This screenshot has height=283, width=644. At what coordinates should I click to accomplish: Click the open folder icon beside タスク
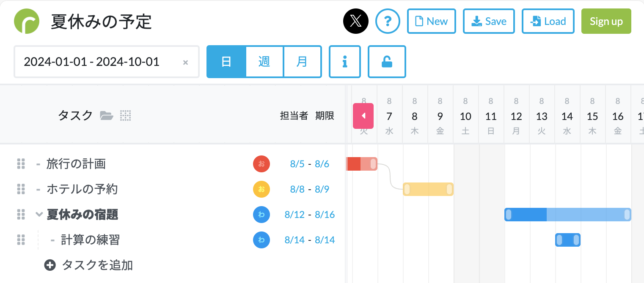coord(107,115)
